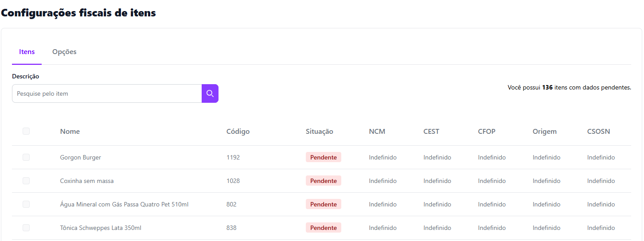Screen dimensions: 644x241
Task: Switch to the Opções tab
Action: (x=64, y=52)
